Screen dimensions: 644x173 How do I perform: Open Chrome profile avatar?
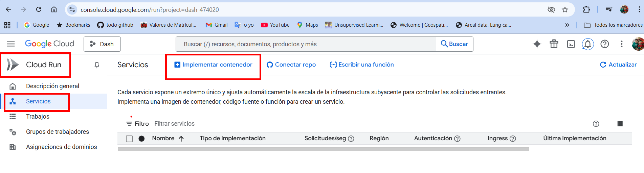(624, 9)
